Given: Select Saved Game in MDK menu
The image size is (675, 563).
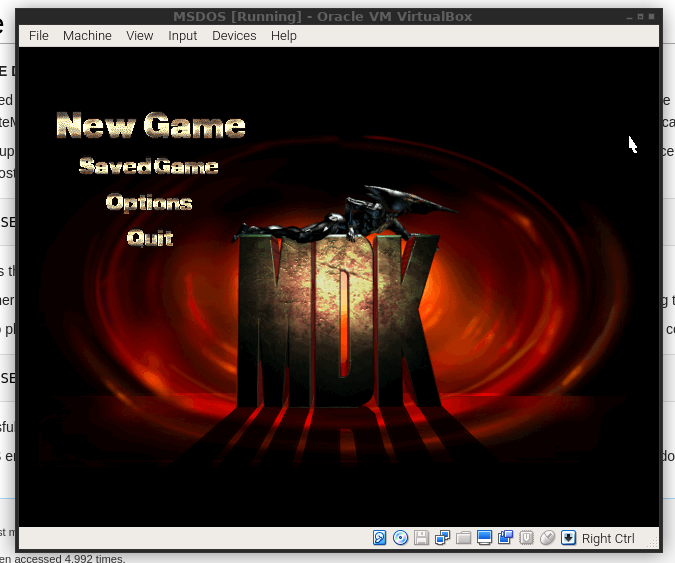Looking at the screenshot, I should tap(149, 166).
